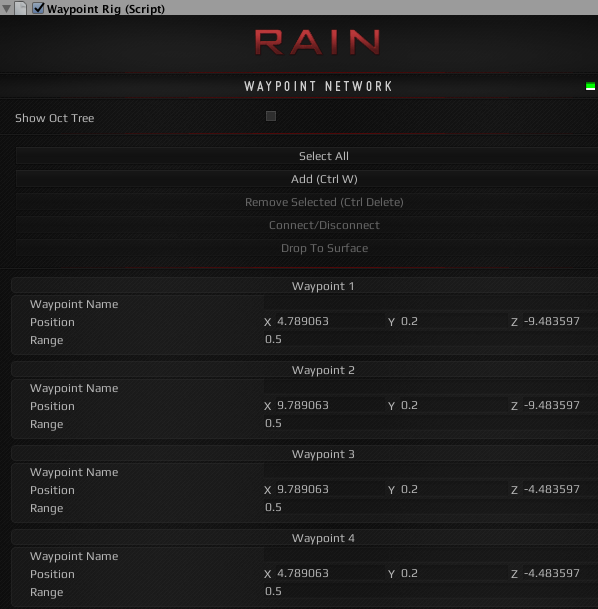Edit Waypoint 3 X position 9.789063

[x=330, y=489]
